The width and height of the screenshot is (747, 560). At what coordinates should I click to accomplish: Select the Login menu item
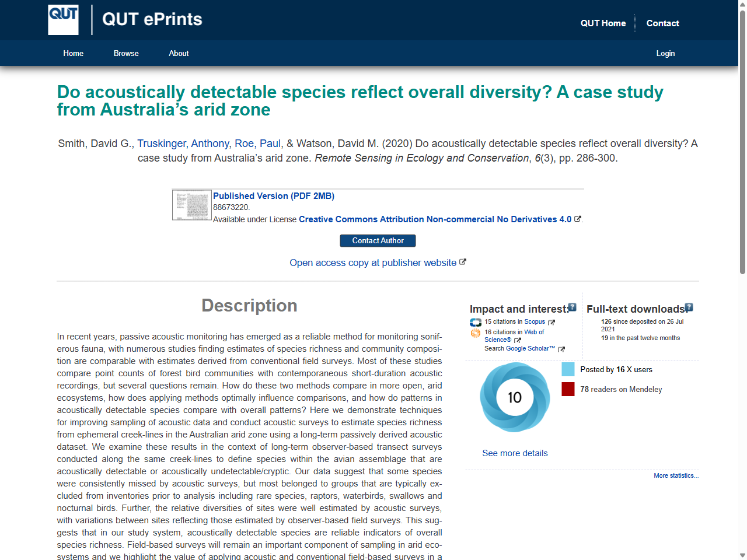pyautogui.click(x=665, y=53)
